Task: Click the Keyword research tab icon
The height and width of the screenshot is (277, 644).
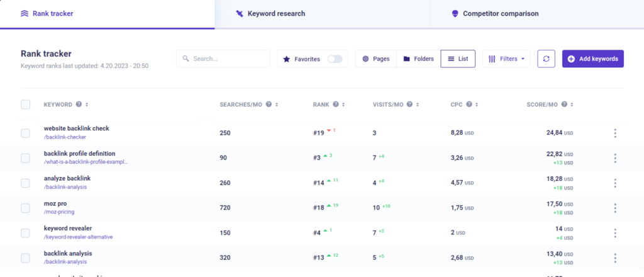Action: click(x=240, y=14)
